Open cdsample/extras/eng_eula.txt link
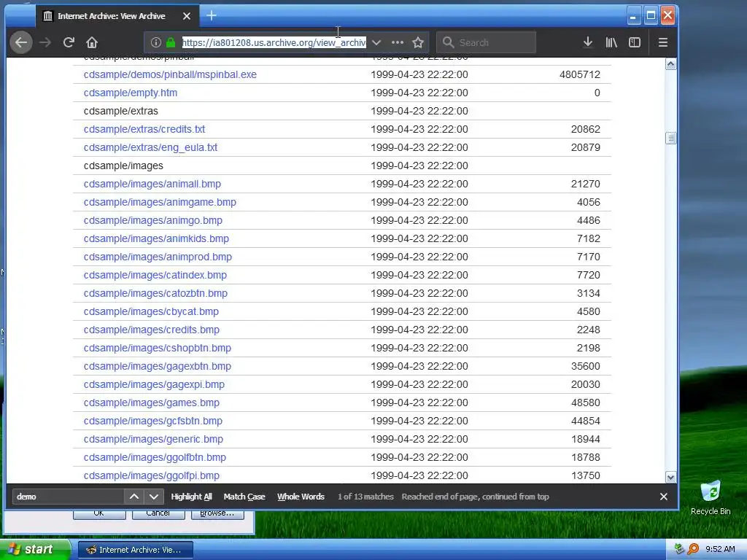The width and height of the screenshot is (747, 560). (150, 147)
